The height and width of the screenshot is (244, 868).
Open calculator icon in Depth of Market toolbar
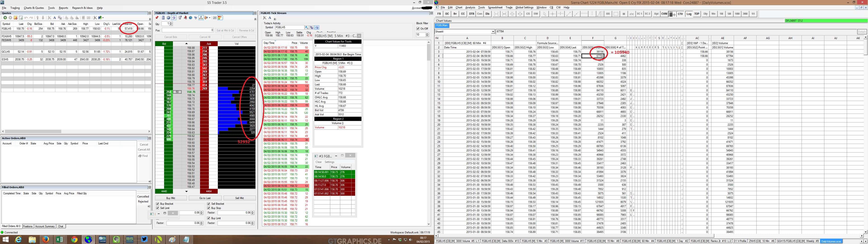click(x=163, y=18)
